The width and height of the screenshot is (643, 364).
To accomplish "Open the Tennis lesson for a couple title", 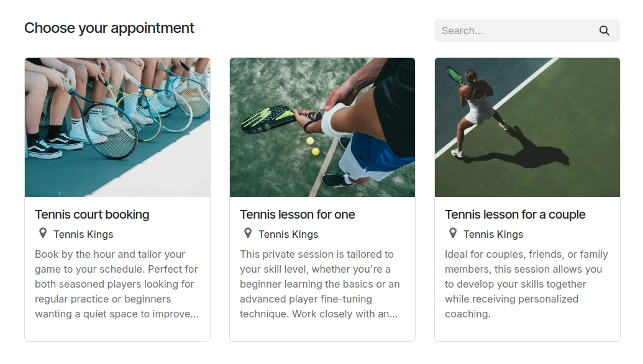I will tap(515, 214).
